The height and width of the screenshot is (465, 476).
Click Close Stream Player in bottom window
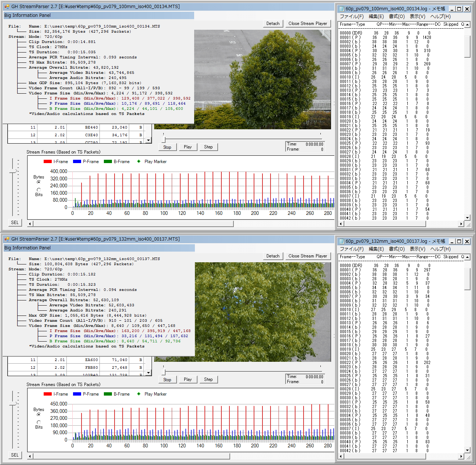click(308, 256)
